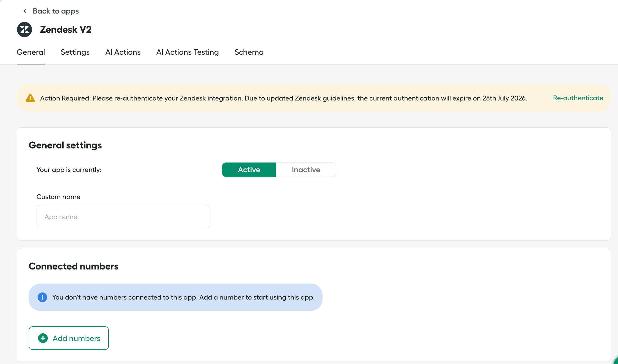
Task: Switch the app status to Inactive
Action: pos(306,170)
